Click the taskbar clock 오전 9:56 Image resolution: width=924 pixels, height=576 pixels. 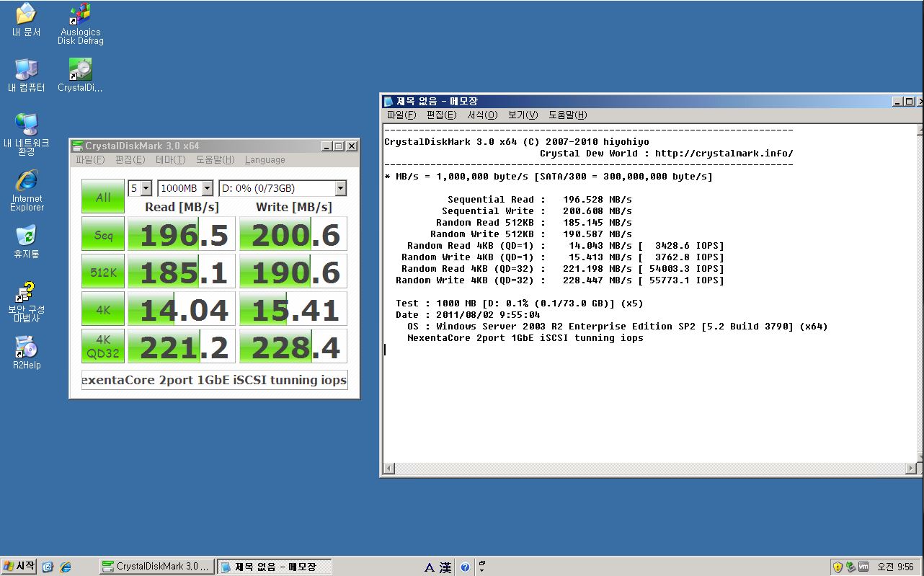pyautogui.click(x=895, y=567)
